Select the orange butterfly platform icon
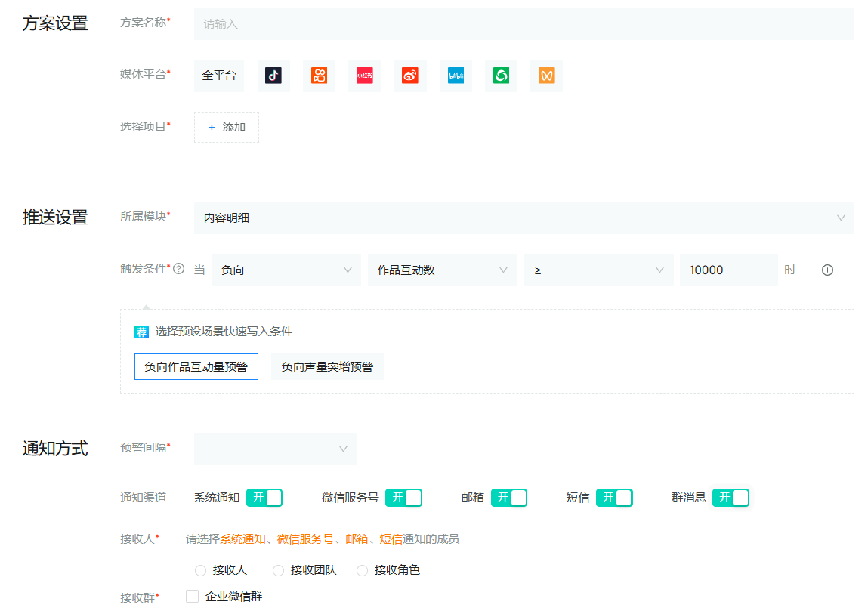This screenshot has height=608, width=868. tap(546, 76)
